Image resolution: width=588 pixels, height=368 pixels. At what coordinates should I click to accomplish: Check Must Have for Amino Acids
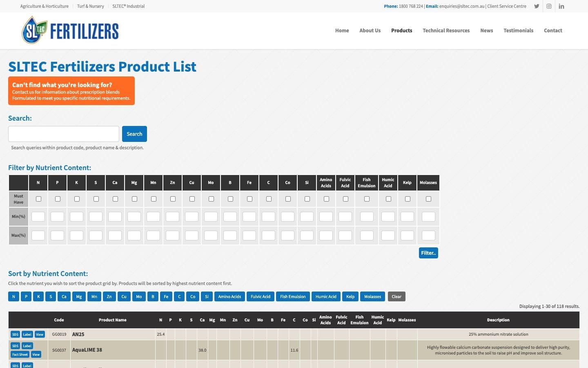point(326,199)
